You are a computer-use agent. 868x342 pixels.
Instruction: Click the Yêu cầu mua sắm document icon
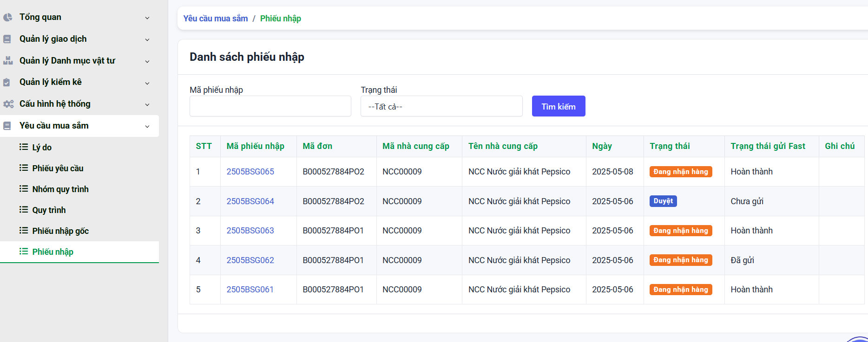[7, 126]
